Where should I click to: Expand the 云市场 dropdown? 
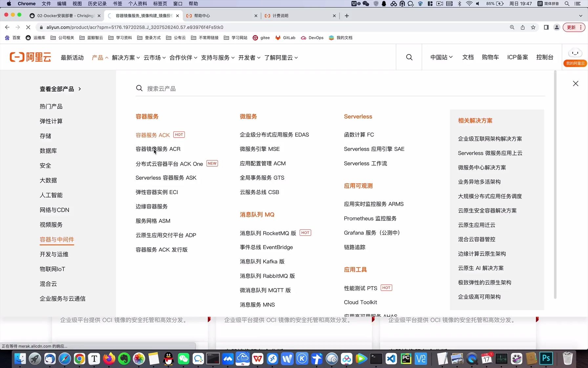click(155, 57)
